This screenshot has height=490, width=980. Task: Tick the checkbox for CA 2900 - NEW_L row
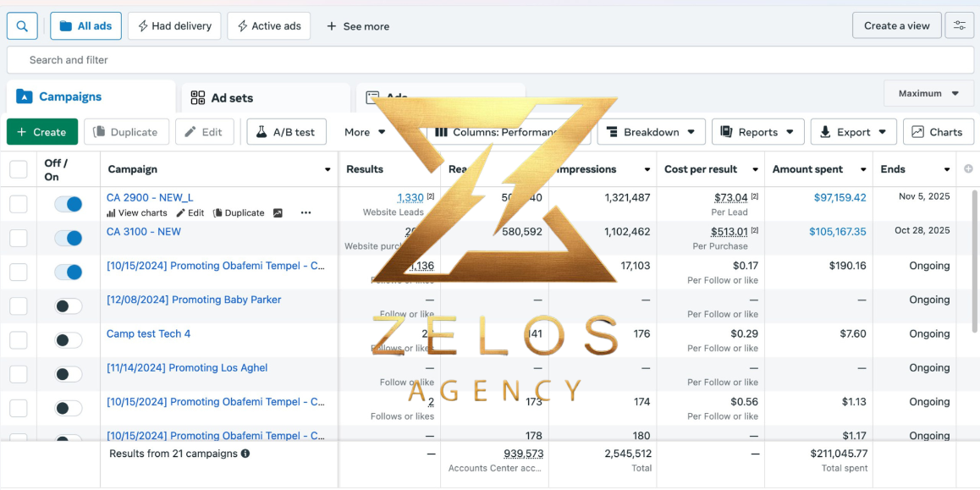pos(18,204)
